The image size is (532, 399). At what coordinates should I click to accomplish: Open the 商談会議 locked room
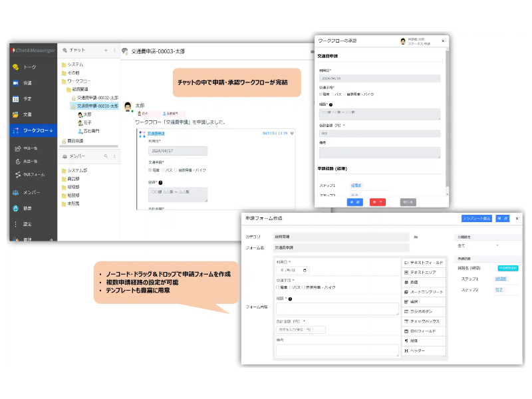point(72,141)
